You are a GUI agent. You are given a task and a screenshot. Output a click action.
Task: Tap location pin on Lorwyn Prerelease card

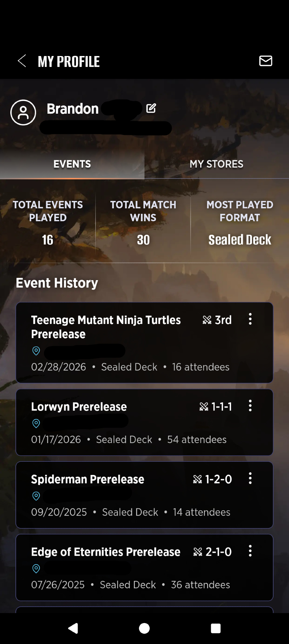(x=36, y=423)
